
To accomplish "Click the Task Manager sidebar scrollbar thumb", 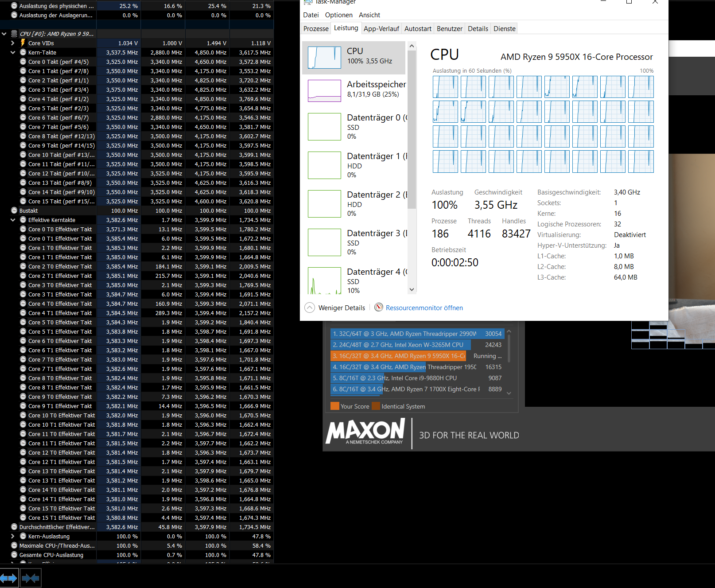I will point(412,129).
